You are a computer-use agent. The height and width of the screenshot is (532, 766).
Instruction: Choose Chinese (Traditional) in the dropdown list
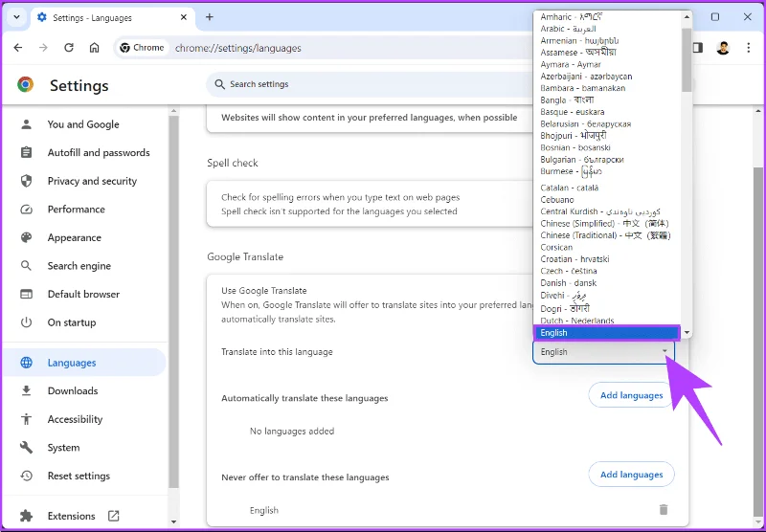coord(605,235)
